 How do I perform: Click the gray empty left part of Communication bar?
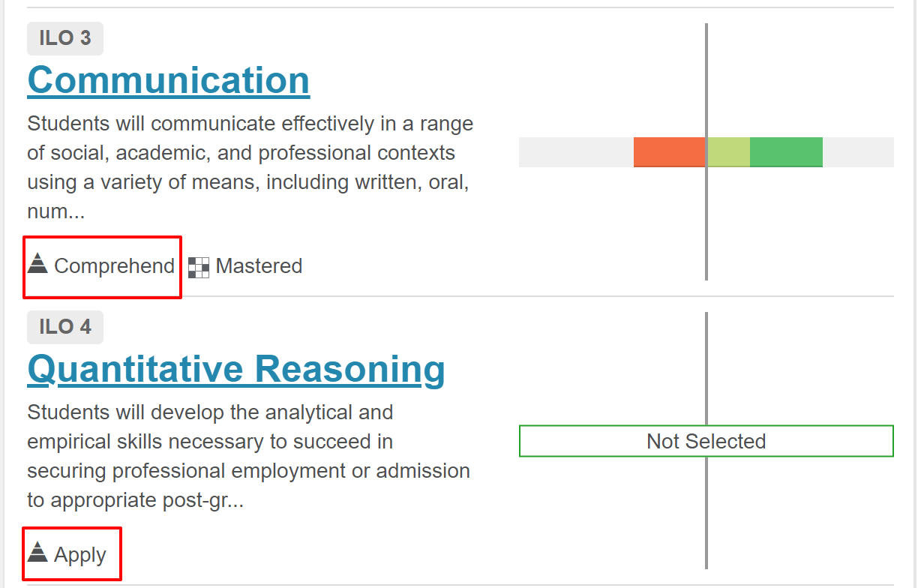[x=576, y=152]
